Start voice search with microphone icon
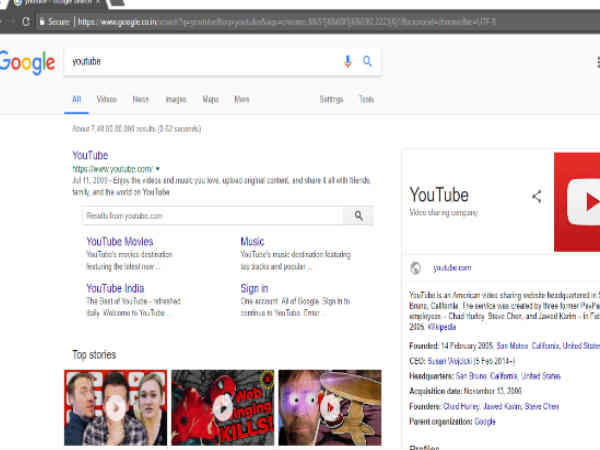 [347, 61]
